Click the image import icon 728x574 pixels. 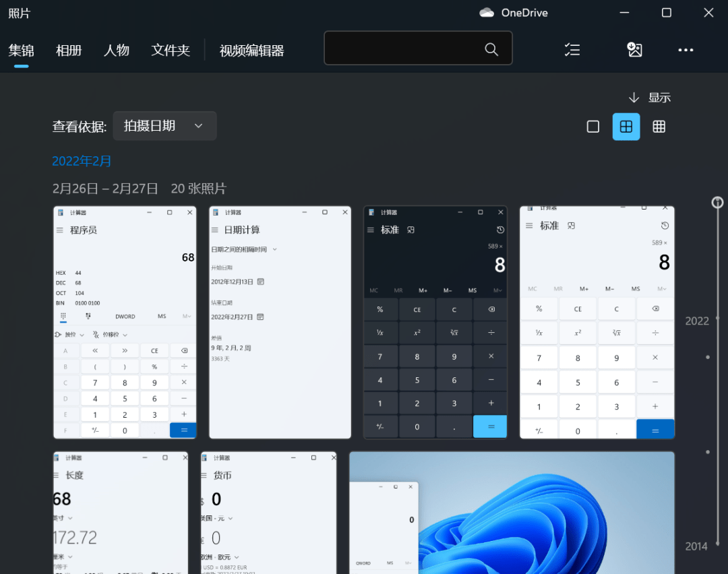[634, 49]
